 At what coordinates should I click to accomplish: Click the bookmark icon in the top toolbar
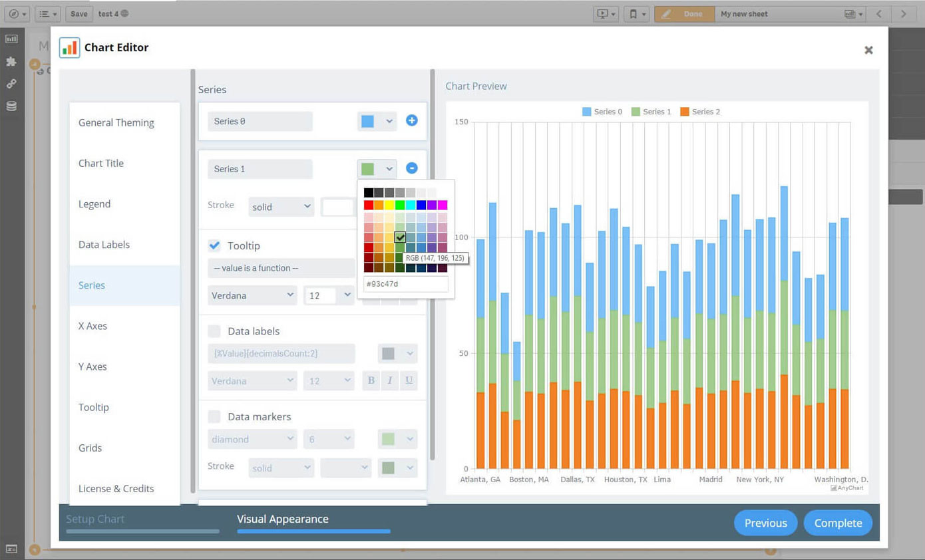point(634,13)
